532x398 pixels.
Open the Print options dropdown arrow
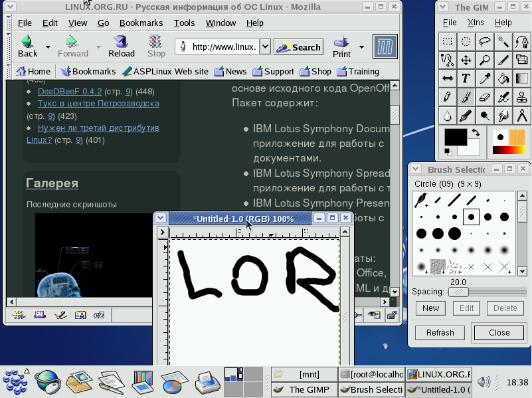tap(362, 47)
